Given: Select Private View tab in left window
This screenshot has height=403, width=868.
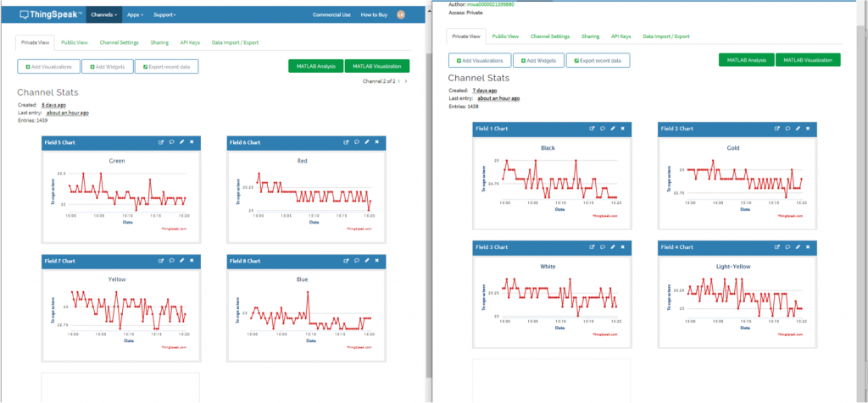Looking at the screenshot, I should tap(36, 42).
